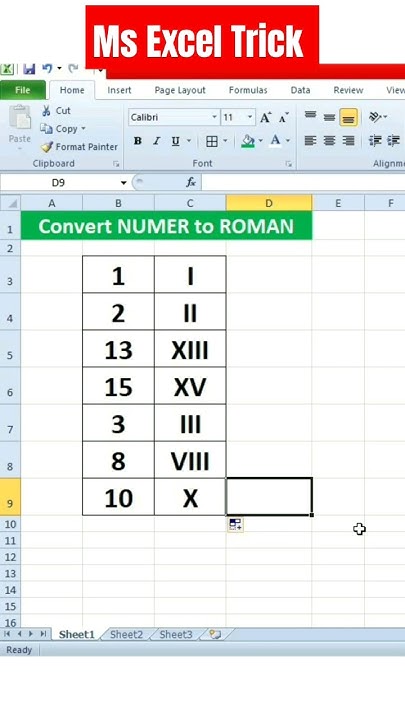The height and width of the screenshot is (720, 405).
Task: Click the Select All corner triangle
Action: click(x=11, y=203)
